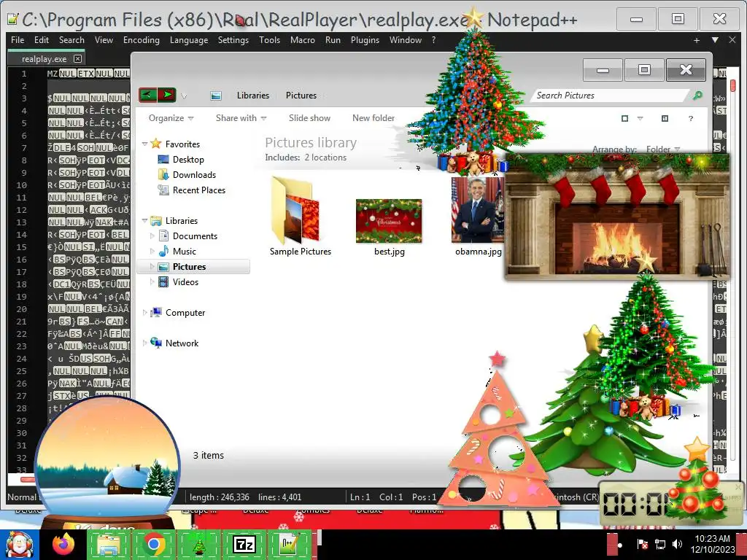The height and width of the screenshot is (560, 747).
Task: Select the Favorites star in the navigation pane
Action: (156, 144)
